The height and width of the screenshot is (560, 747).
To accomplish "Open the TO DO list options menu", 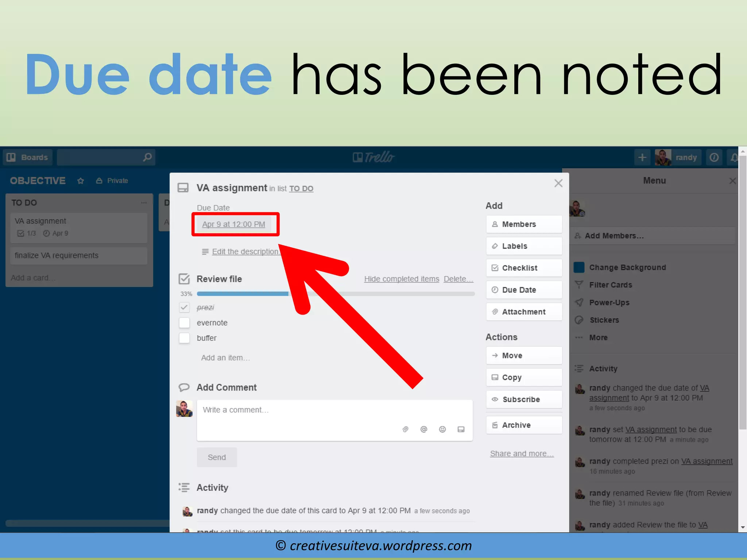I will pos(144,203).
